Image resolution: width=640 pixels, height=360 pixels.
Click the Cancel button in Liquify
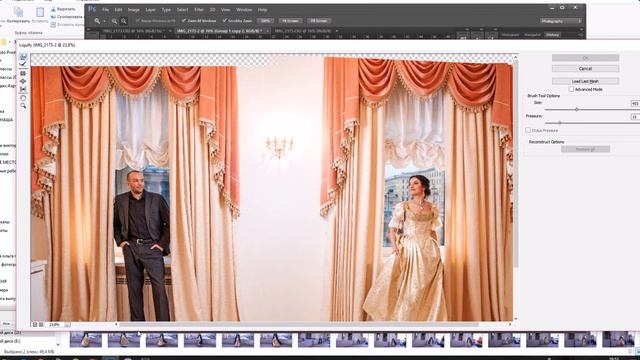pyautogui.click(x=585, y=69)
